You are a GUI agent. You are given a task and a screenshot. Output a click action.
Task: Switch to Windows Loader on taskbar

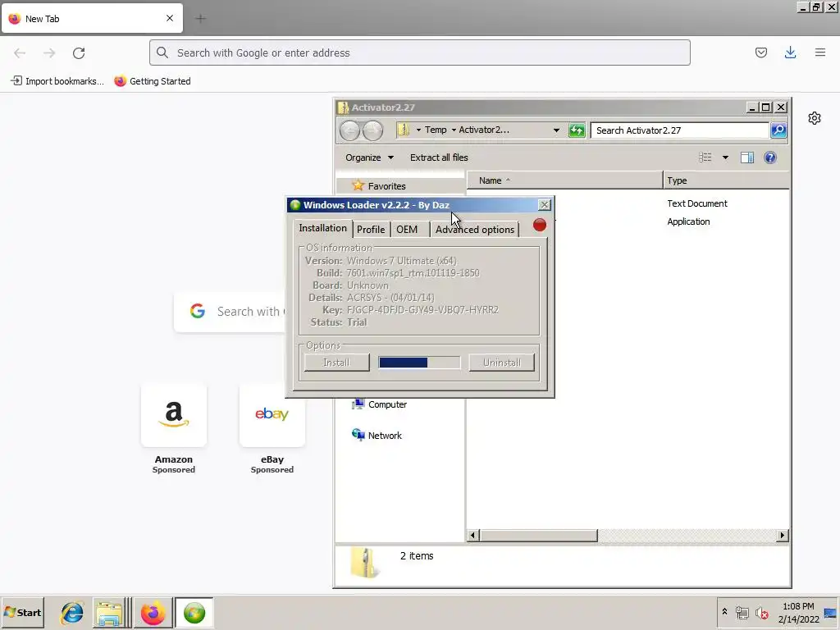194,613
